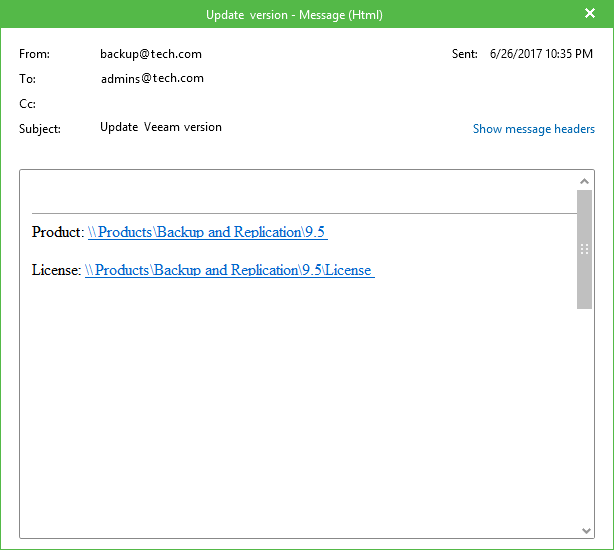Click the From: label

(34, 54)
